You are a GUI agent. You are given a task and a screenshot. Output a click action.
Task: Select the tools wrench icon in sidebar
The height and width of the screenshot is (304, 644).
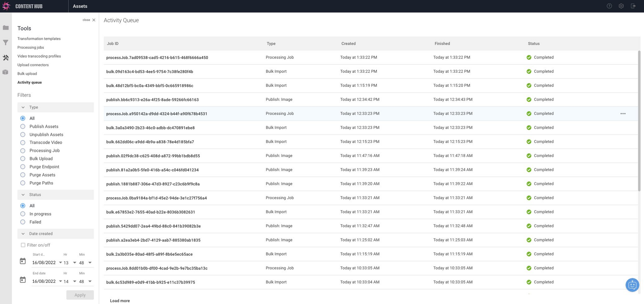[6, 58]
